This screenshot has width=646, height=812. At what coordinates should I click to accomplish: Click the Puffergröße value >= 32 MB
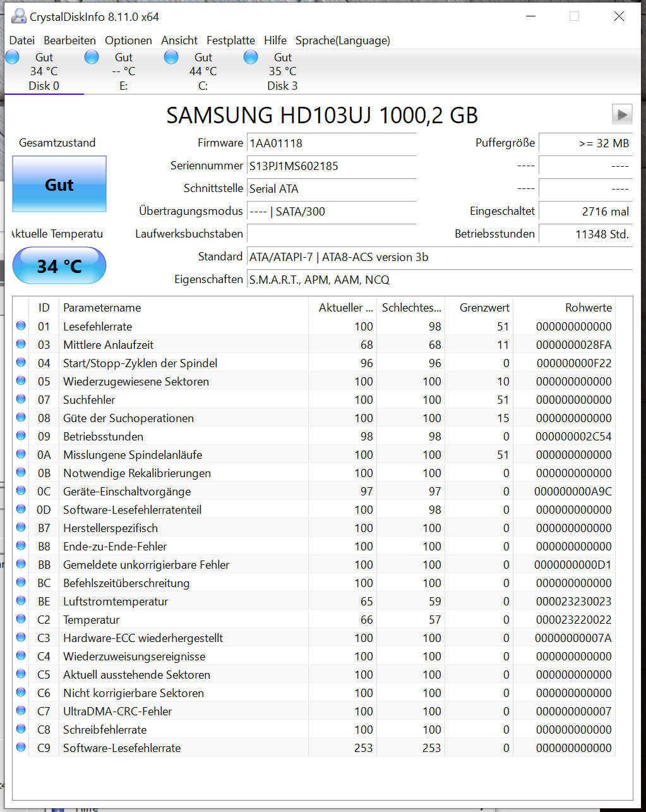585,143
